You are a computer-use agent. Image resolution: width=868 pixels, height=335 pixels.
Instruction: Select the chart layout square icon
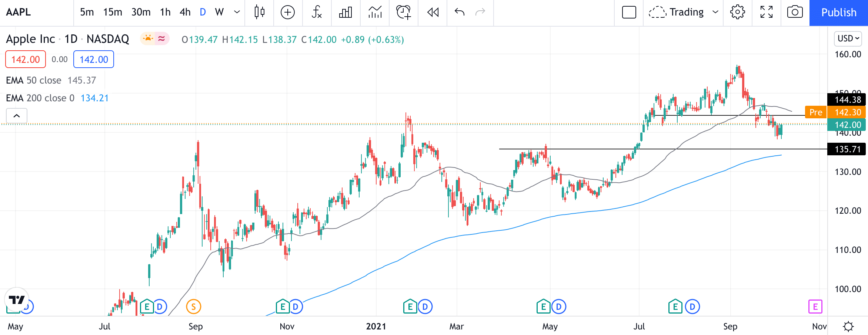click(x=629, y=12)
